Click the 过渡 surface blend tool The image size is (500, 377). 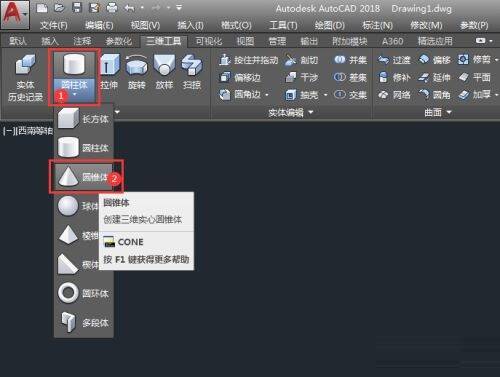pos(394,60)
